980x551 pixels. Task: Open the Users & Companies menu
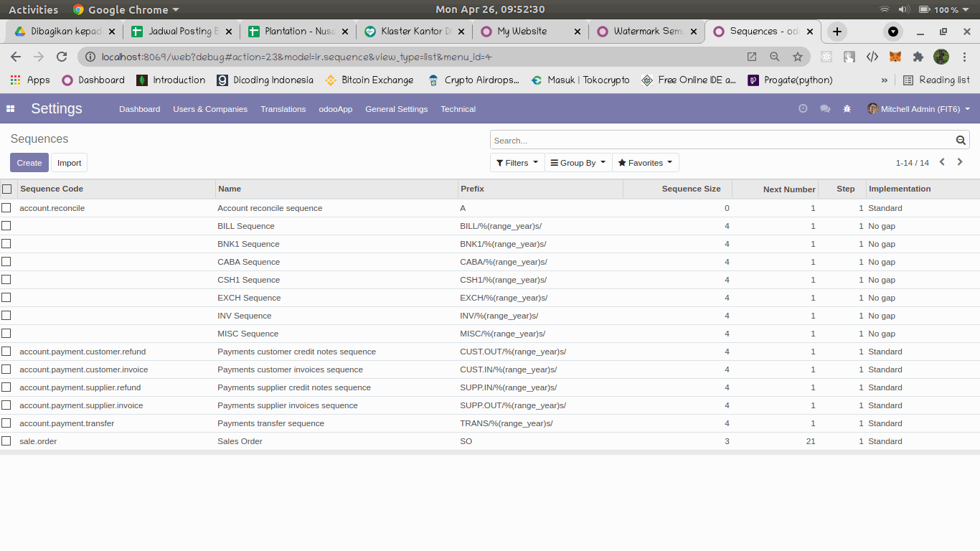tap(210, 109)
